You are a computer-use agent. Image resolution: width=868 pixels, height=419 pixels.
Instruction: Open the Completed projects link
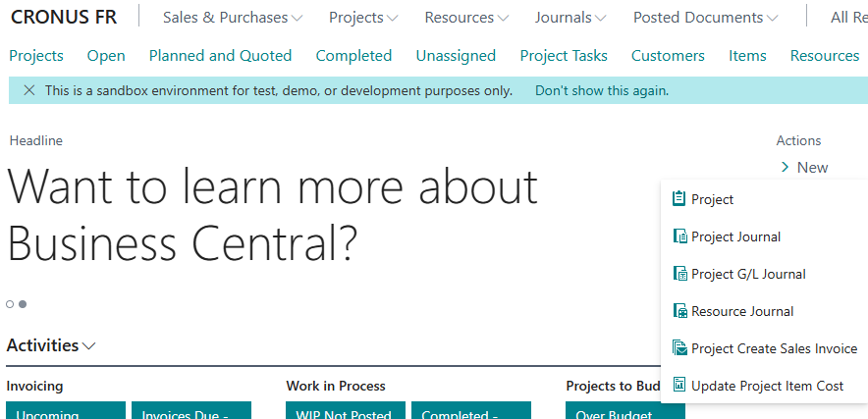coord(353,55)
